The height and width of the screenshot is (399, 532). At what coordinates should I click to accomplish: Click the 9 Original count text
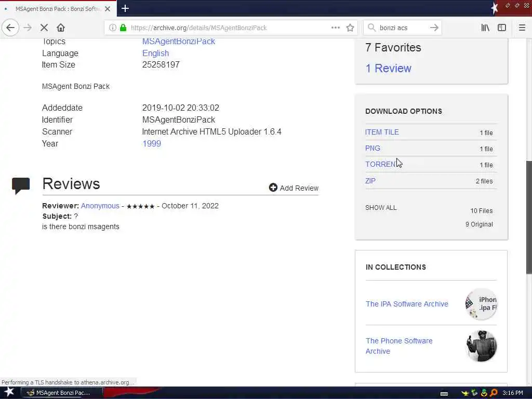tap(479, 224)
